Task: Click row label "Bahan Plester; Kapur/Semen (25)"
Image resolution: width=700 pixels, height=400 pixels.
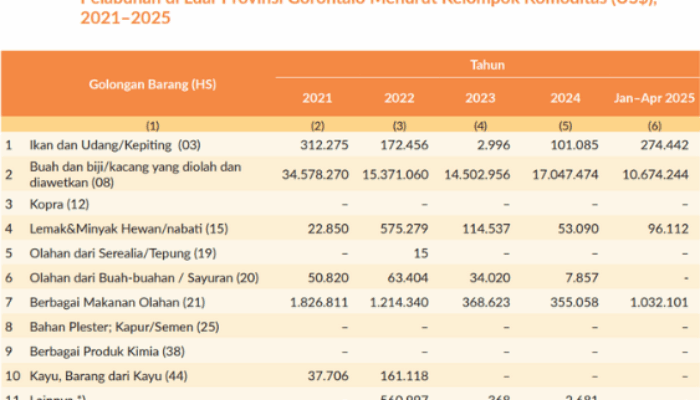Action: pyautogui.click(x=124, y=327)
